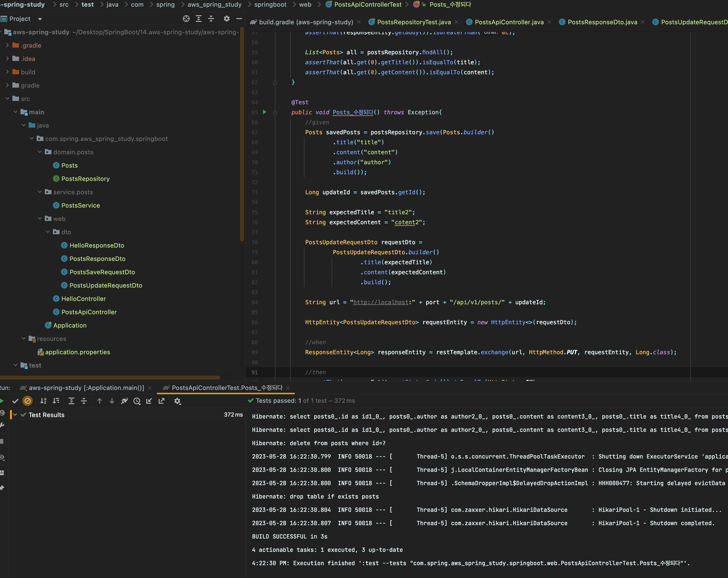Click 'Tests passed: 1' status text
Image resolution: width=728 pixels, height=578 pixels.
pyautogui.click(x=278, y=401)
